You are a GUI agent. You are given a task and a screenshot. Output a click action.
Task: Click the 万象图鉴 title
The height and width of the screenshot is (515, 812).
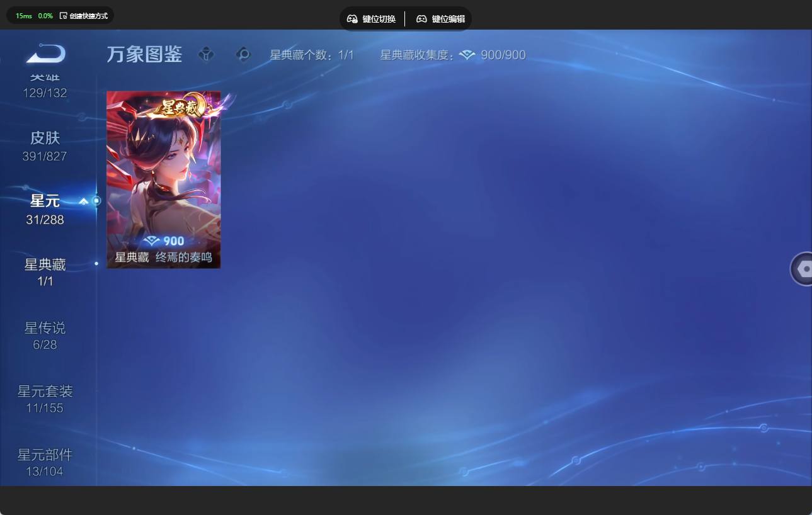144,55
